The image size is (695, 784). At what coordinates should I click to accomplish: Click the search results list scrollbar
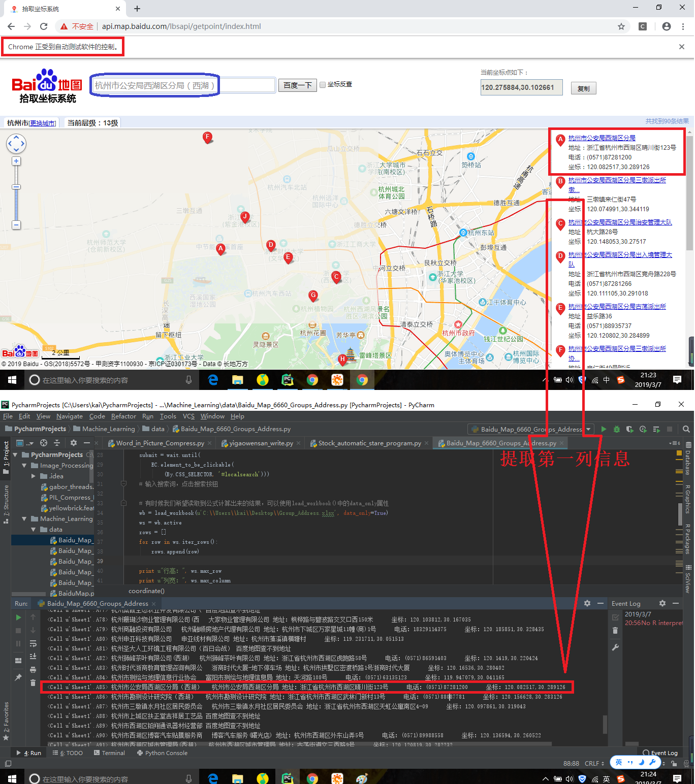689,193
